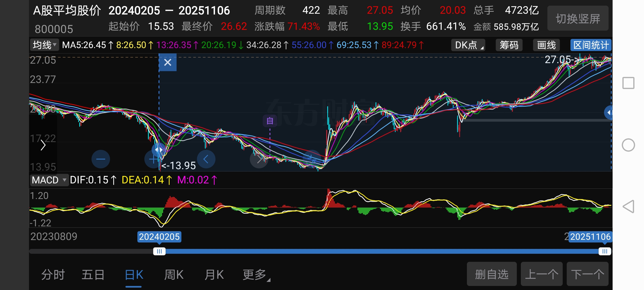Tap the minus zoom-out chart button

[101, 159]
